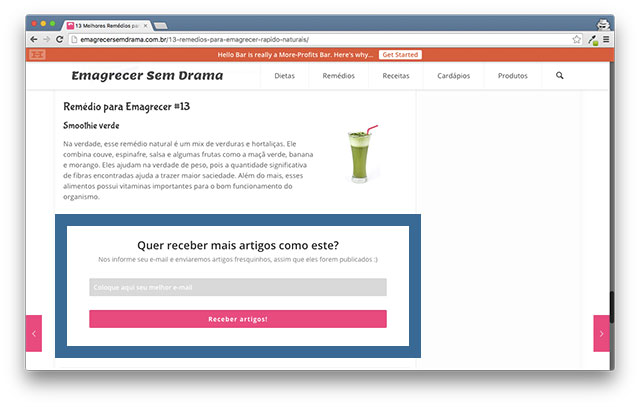Viewport: 640px width, 407px height.
Task: Open a new tab next to the current tab
Action: 161,24
